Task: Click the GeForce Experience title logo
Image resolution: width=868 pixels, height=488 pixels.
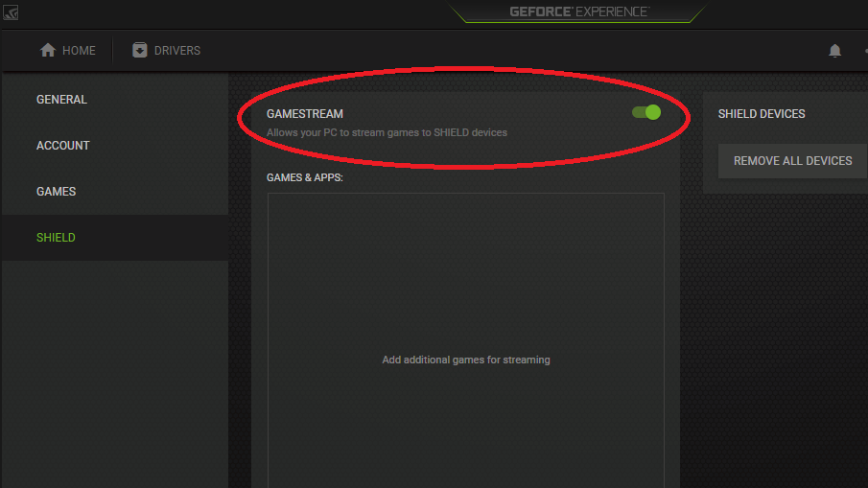Action: tap(578, 12)
